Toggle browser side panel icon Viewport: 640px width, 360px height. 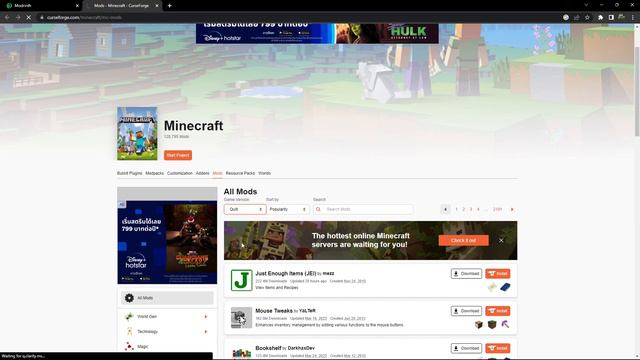[x=611, y=18]
